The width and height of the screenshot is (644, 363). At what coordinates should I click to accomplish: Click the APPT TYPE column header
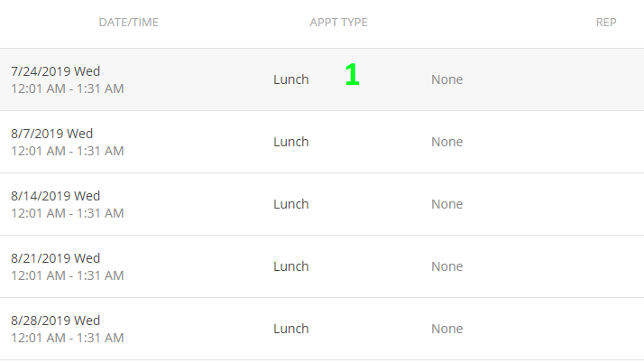[x=338, y=23]
